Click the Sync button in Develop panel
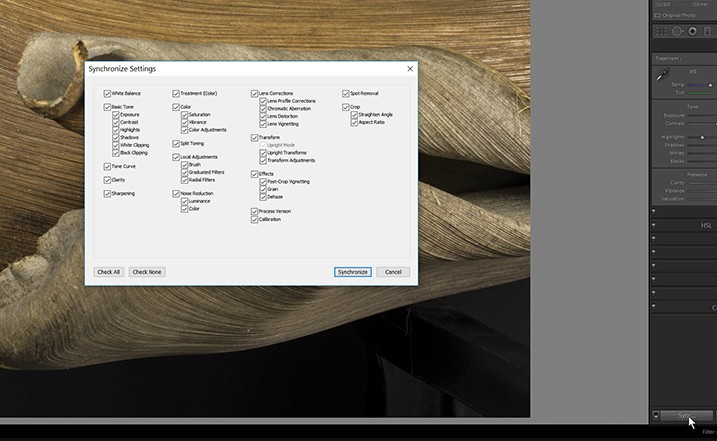This screenshot has height=441, width=717. pos(686,415)
